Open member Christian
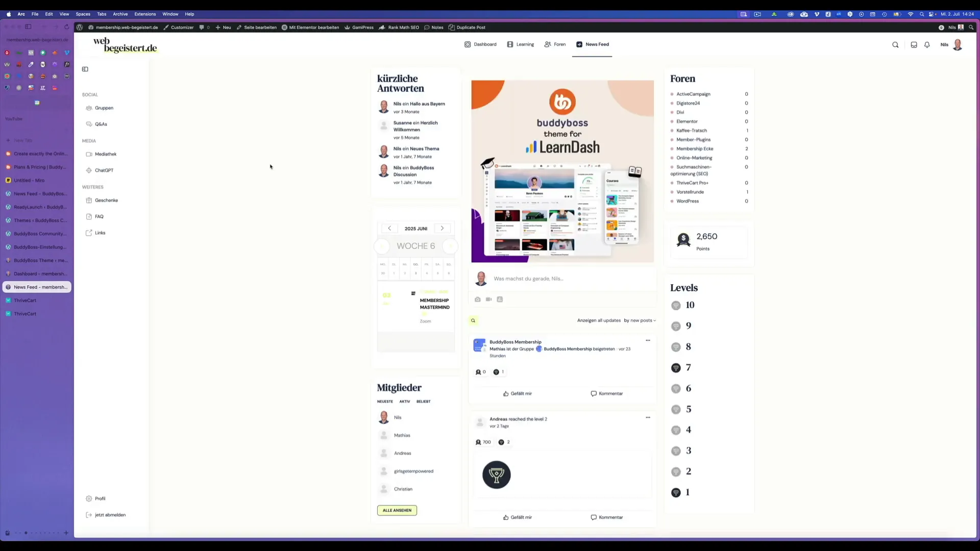 pyautogui.click(x=403, y=489)
